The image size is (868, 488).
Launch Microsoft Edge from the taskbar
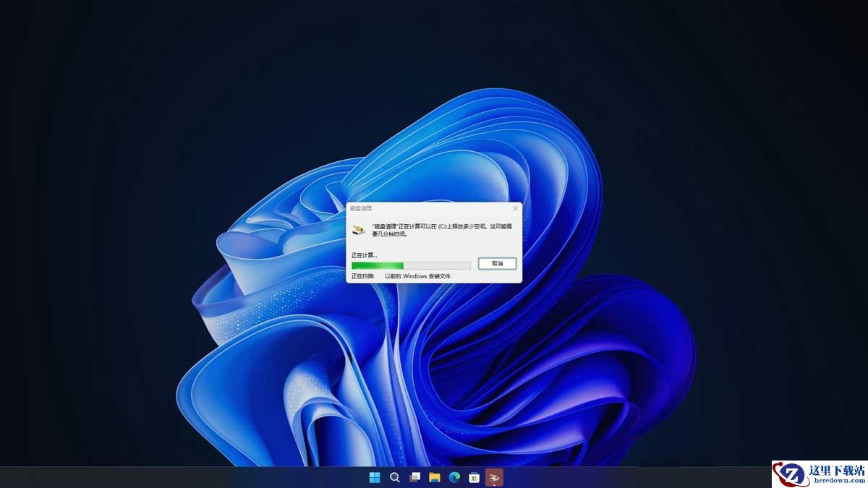click(x=454, y=477)
